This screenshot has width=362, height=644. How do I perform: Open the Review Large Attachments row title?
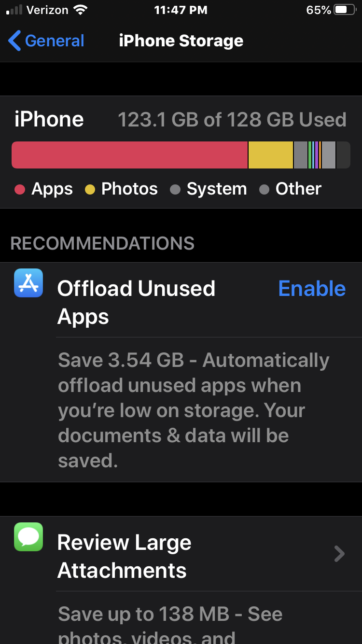click(x=124, y=557)
